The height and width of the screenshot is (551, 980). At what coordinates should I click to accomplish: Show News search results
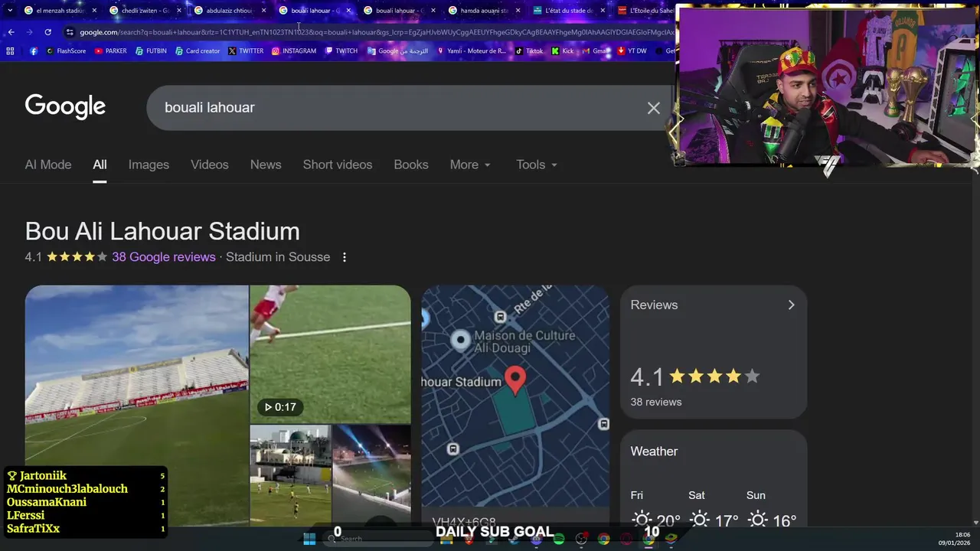pos(266,165)
